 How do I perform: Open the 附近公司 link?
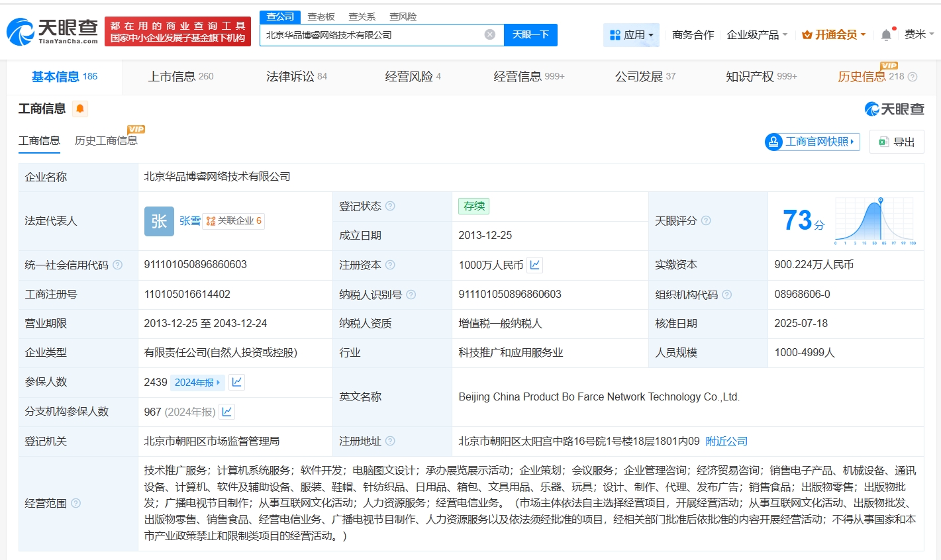(x=726, y=441)
